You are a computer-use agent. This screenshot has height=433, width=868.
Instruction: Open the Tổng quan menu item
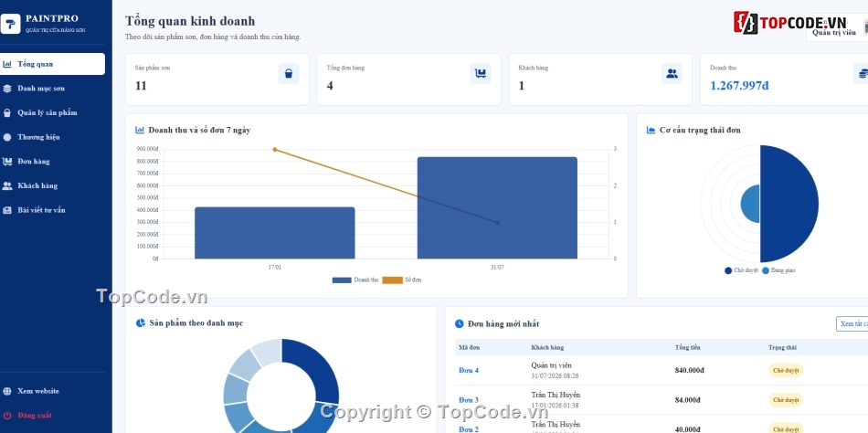(53, 64)
